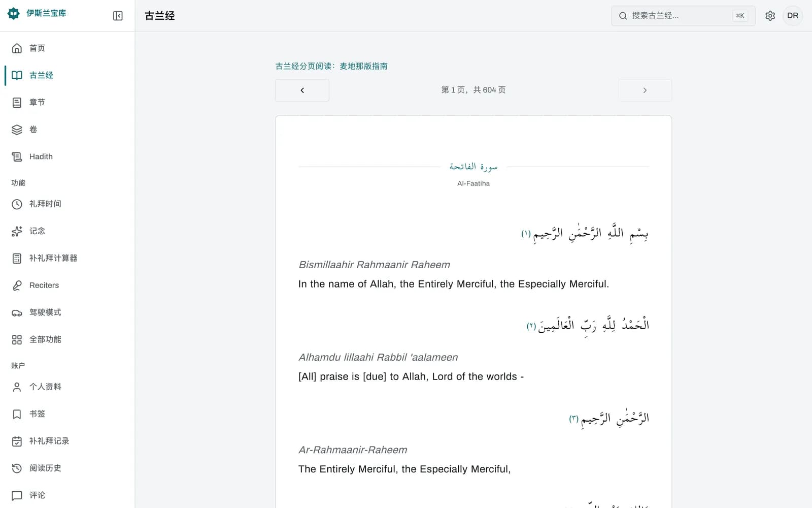Image resolution: width=812 pixels, height=508 pixels.
Task: Click the 古兰经 page header title
Action: [x=159, y=16]
